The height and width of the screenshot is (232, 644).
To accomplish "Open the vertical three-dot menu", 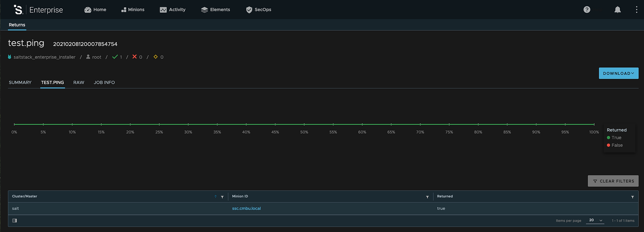I will [636, 10].
